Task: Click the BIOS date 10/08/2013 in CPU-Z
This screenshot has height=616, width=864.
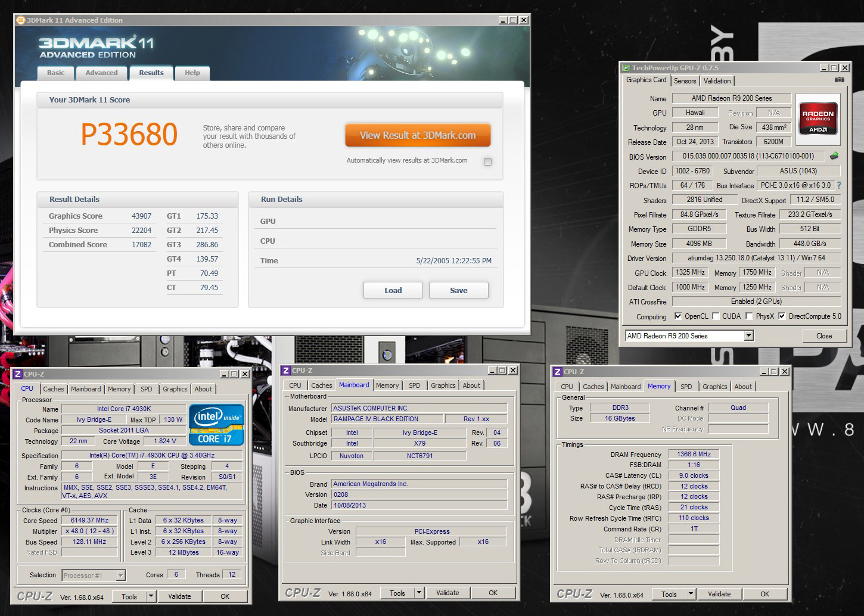Action: pyautogui.click(x=419, y=505)
